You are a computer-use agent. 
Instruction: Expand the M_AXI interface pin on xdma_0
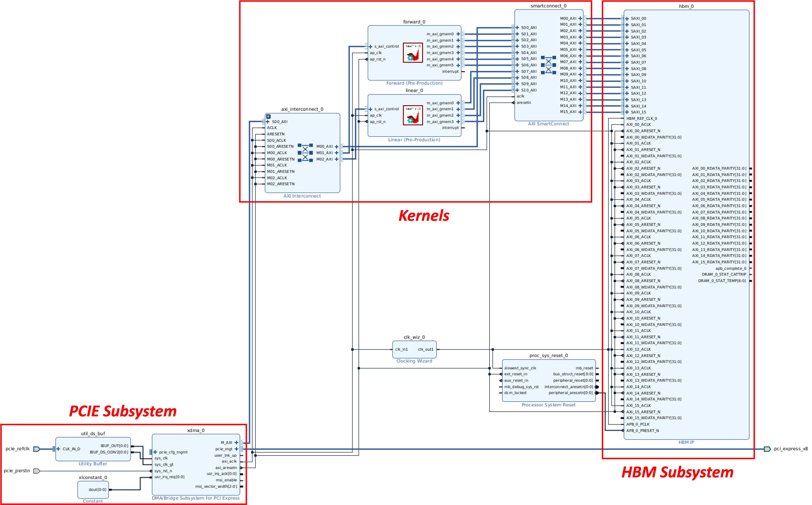pos(236,443)
